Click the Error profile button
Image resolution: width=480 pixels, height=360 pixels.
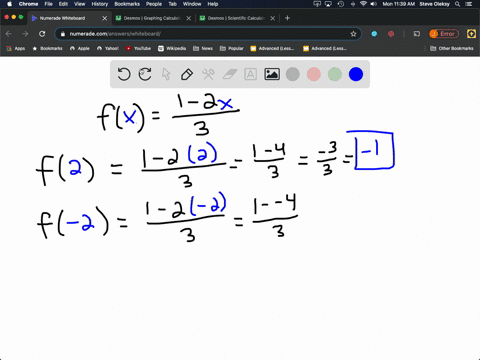pyautogui.click(x=444, y=34)
